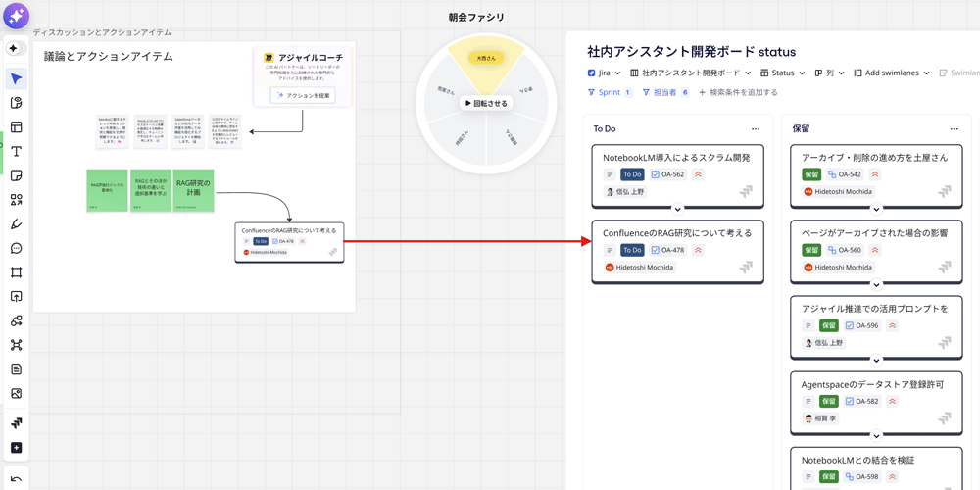Open the AI sparkle assistant at top-left
980x490 pixels.
pos(16,16)
